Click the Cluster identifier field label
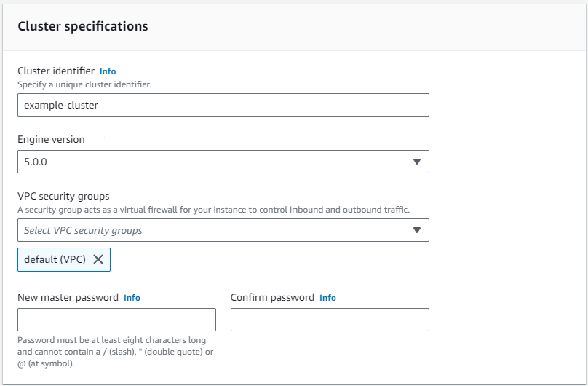This screenshot has height=386, width=588. tap(56, 71)
